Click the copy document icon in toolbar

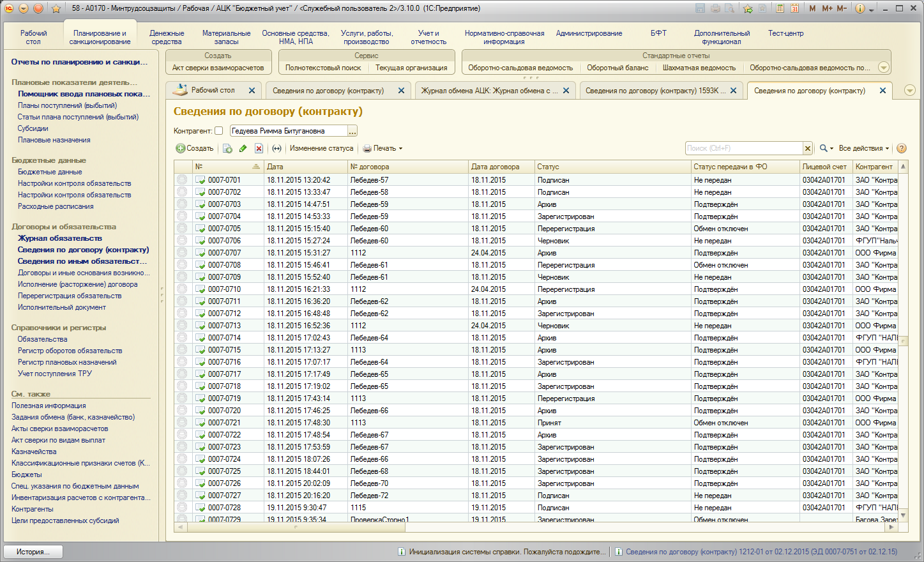pos(227,148)
